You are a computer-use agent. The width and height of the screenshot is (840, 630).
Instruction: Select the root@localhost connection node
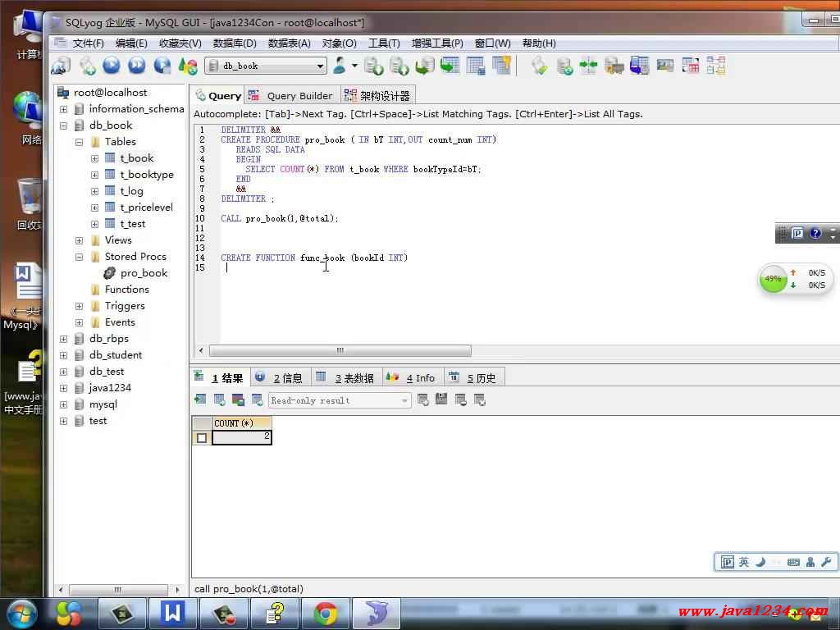click(x=111, y=93)
